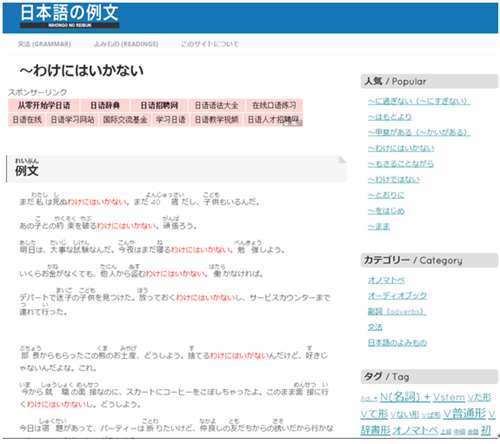Click the AdChoices icon on sponsor ads
500x444 pixels.
click(299, 123)
